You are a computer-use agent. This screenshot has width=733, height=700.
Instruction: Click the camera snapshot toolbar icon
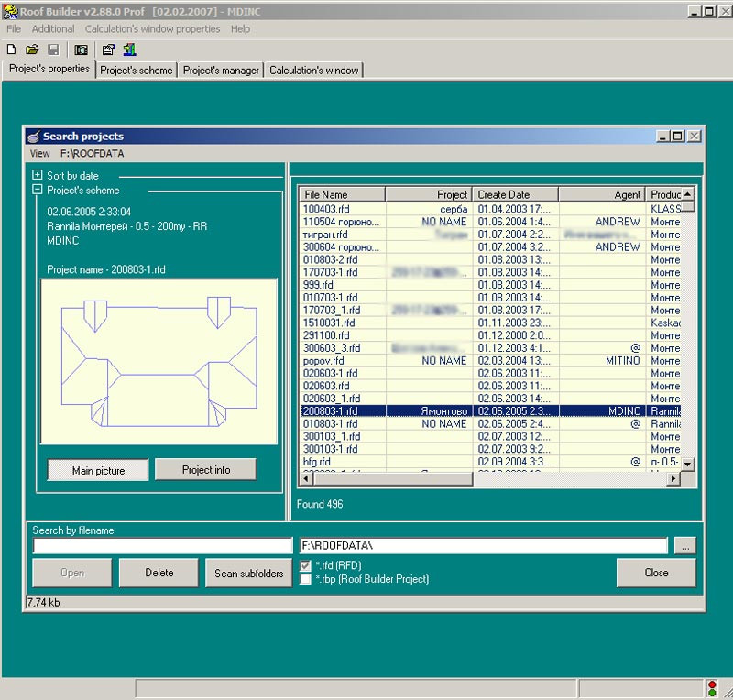81,49
